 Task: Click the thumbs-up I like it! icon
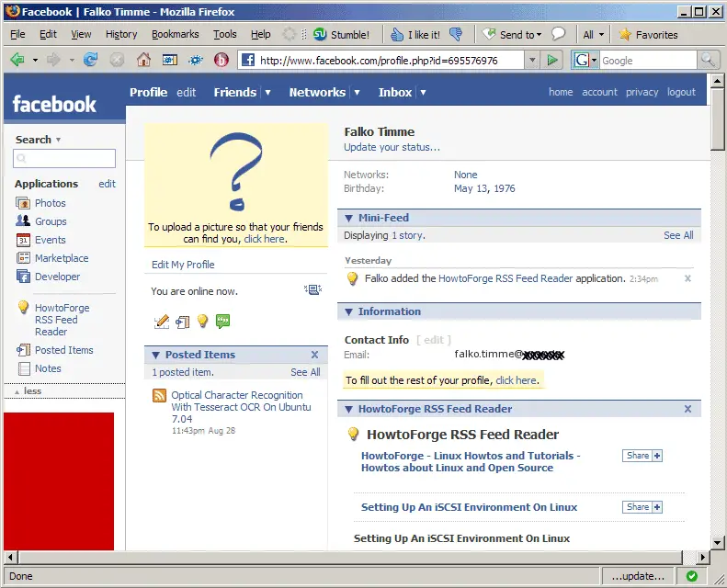397,34
